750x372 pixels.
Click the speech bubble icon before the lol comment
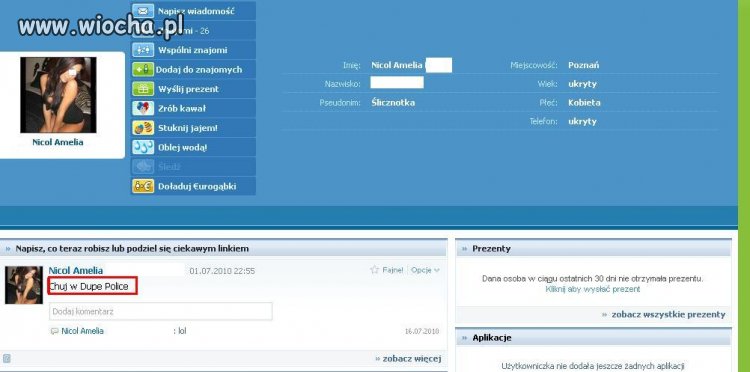55,331
